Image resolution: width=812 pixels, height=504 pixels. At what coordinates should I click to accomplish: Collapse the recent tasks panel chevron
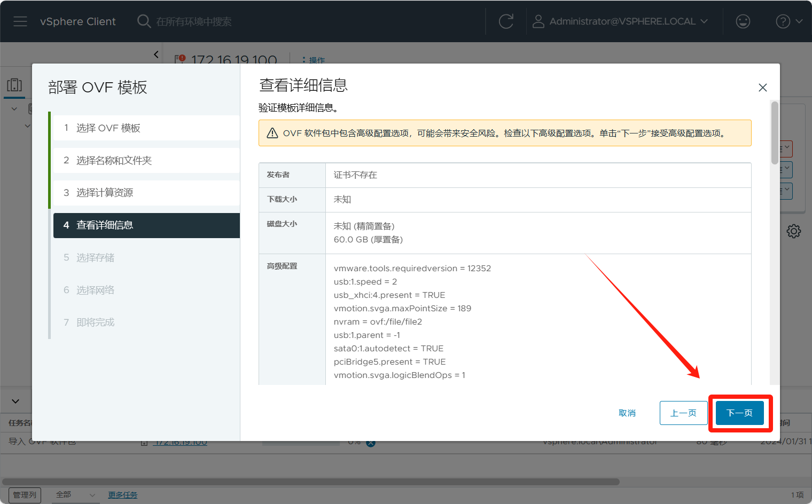pyautogui.click(x=15, y=401)
